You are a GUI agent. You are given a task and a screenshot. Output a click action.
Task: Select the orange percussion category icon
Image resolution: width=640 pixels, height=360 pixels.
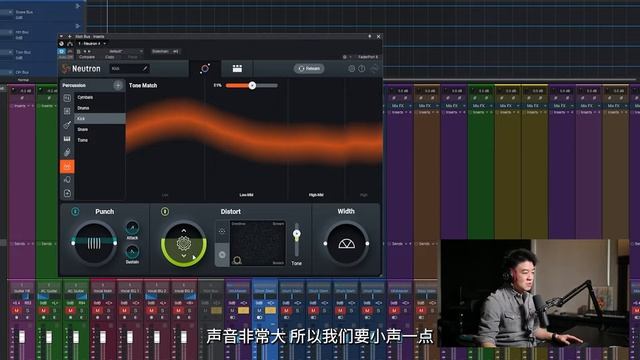point(67,166)
